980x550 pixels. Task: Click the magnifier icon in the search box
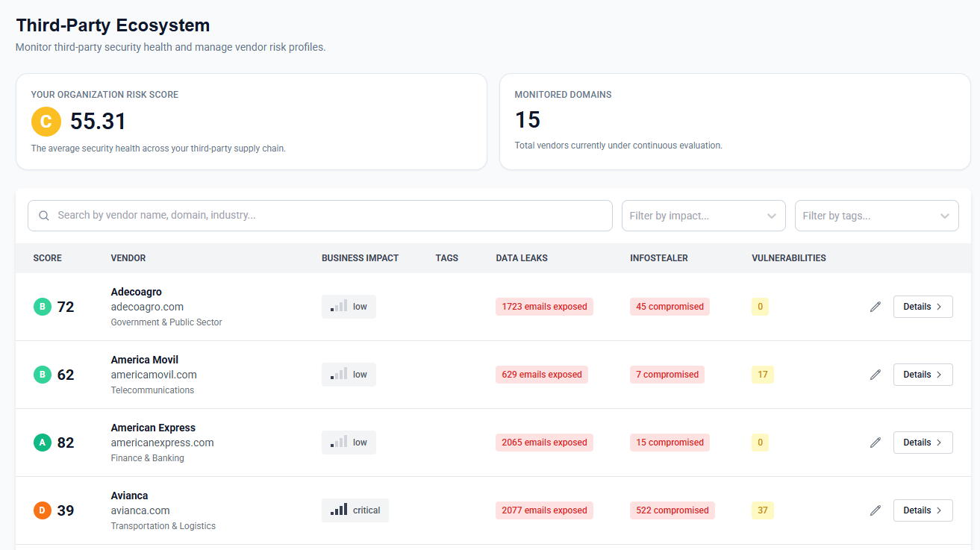(44, 216)
